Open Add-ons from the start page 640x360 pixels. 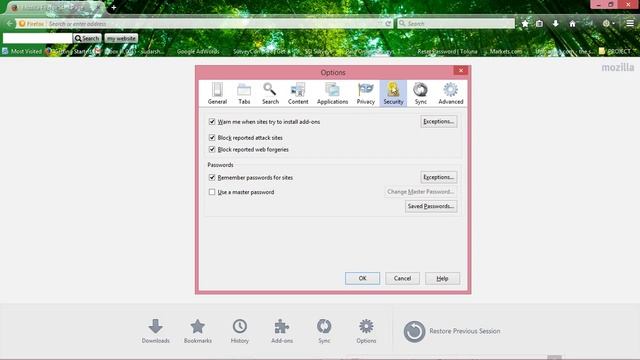pos(282,331)
